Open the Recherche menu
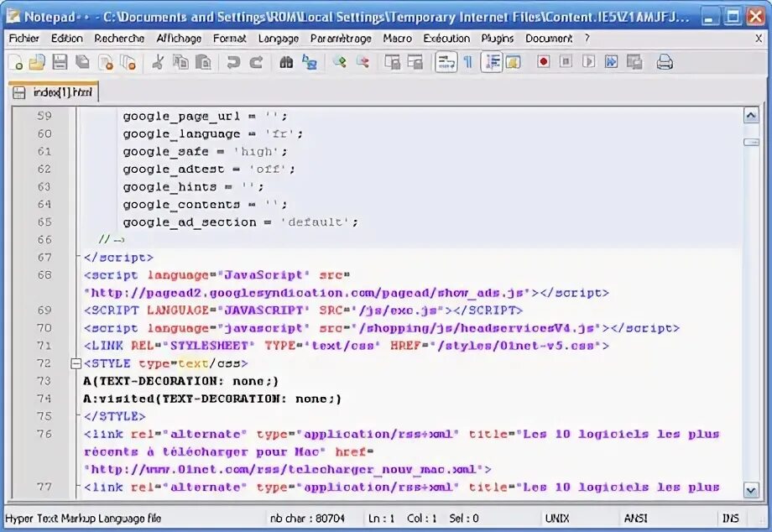Image resolution: width=772 pixels, height=532 pixels. (119, 39)
